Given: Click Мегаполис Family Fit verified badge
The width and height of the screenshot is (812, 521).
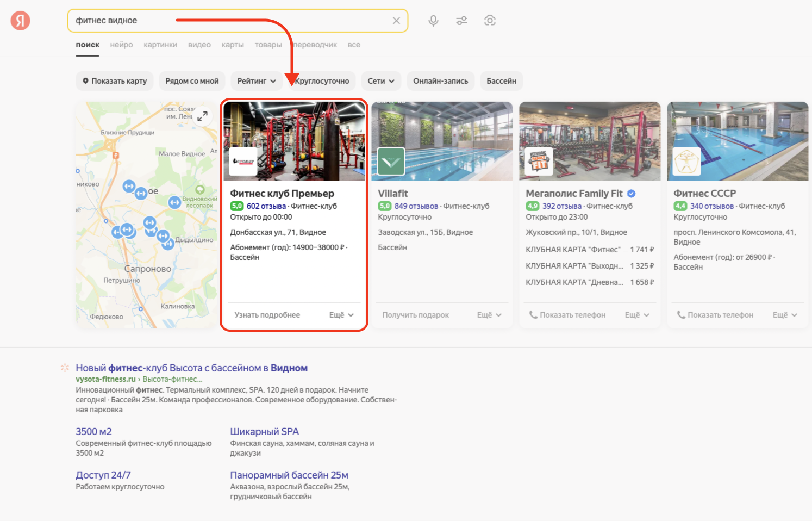Looking at the screenshot, I should pyautogui.click(x=632, y=194).
